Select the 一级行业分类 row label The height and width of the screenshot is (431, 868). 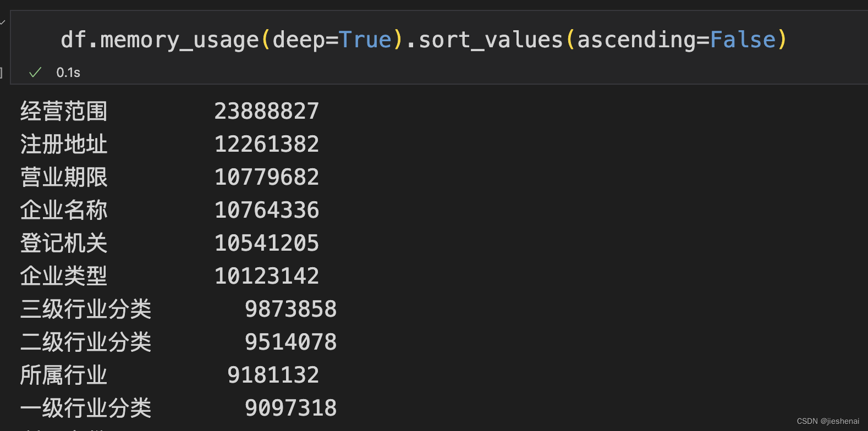pyautogui.click(x=86, y=408)
